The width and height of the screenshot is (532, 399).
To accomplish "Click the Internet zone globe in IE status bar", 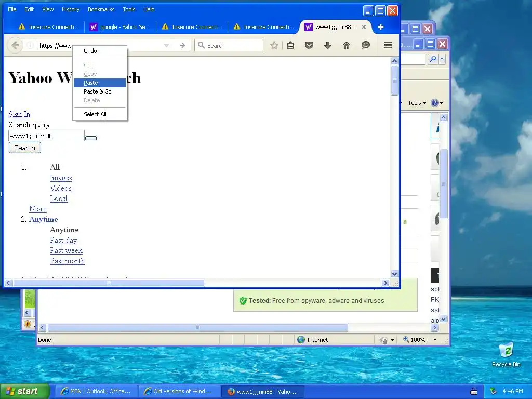I will click(301, 340).
